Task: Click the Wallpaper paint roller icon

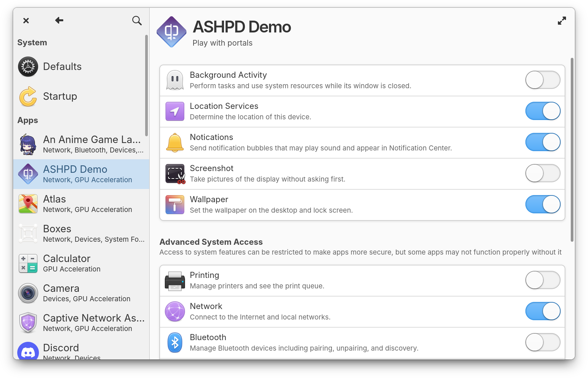Action: (175, 205)
